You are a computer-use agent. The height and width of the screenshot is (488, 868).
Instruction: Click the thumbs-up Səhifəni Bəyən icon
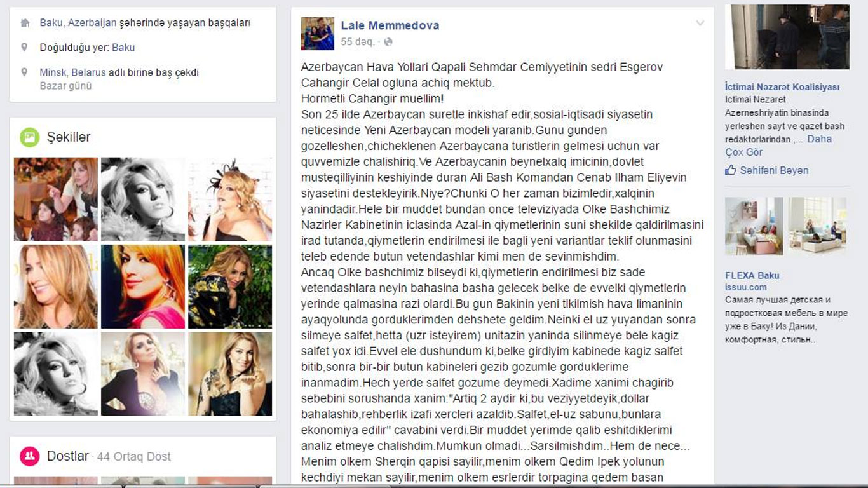(x=731, y=170)
